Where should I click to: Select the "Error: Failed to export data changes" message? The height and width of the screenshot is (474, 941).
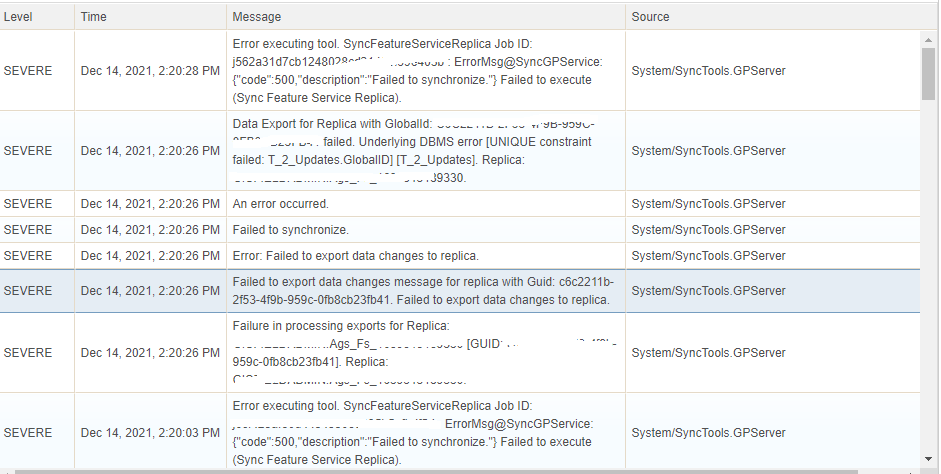pos(355,256)
